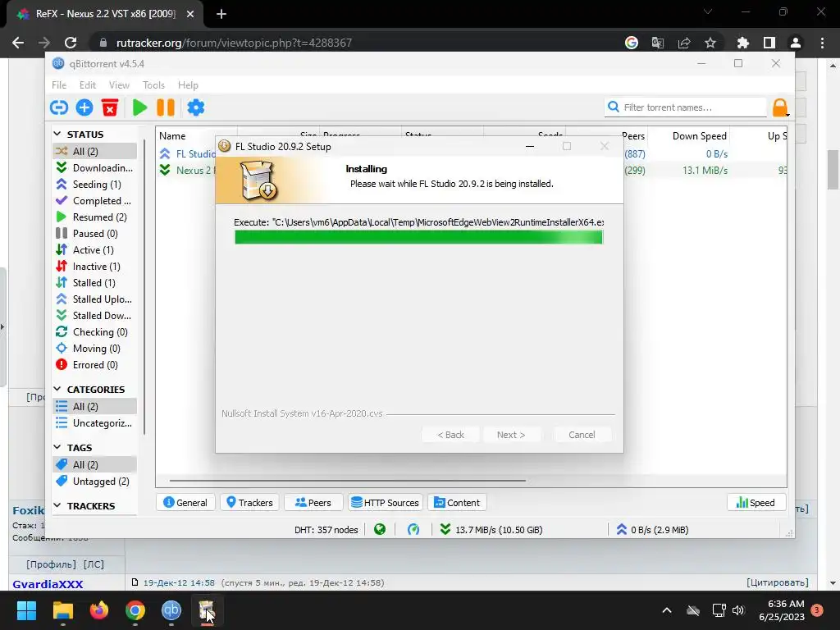The image size is (840, 630).
Task: Click the Translate page icon in address bar
Action: pyautogui.click(x=658, y=43)
